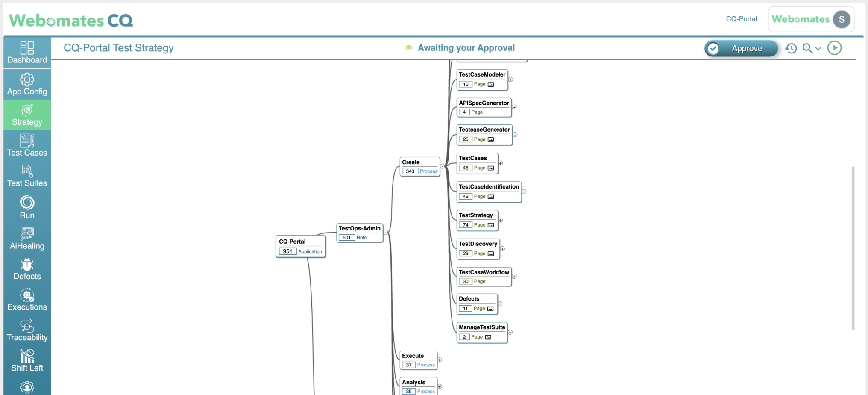
Task: Select the Strategy sidebar item
Action: pos(27,115)
